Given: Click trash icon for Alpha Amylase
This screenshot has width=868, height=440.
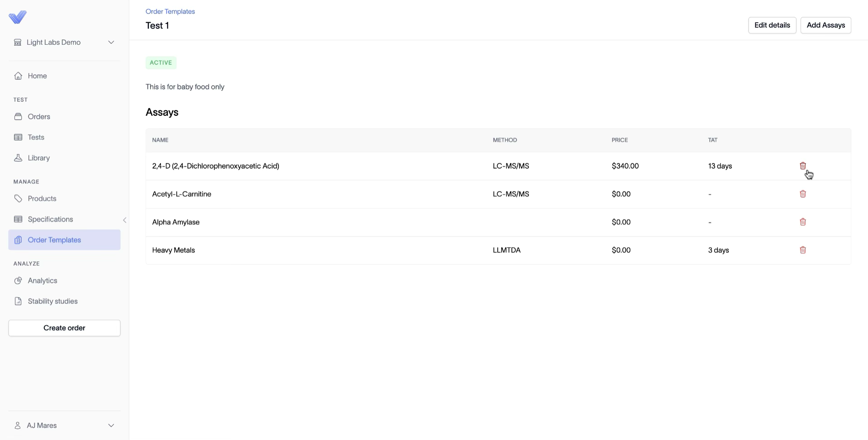Looking at the screenshot, I should (803, 222).
